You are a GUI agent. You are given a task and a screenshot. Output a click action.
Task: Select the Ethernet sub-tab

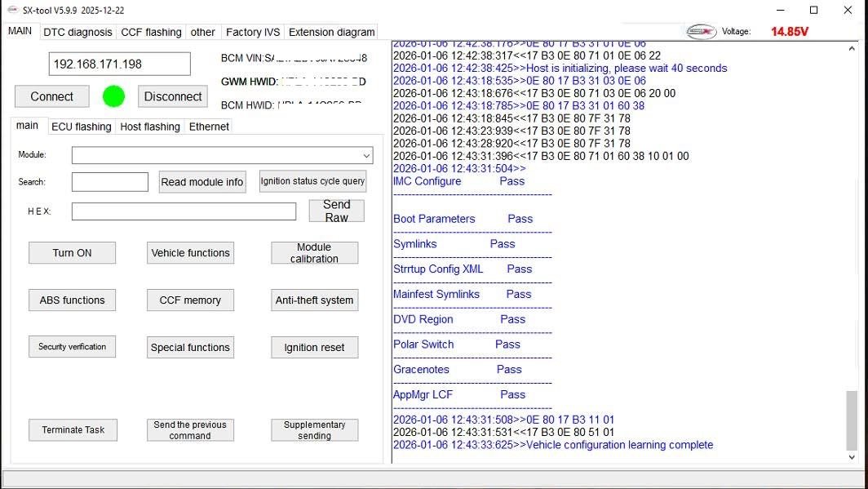point(209,127)
